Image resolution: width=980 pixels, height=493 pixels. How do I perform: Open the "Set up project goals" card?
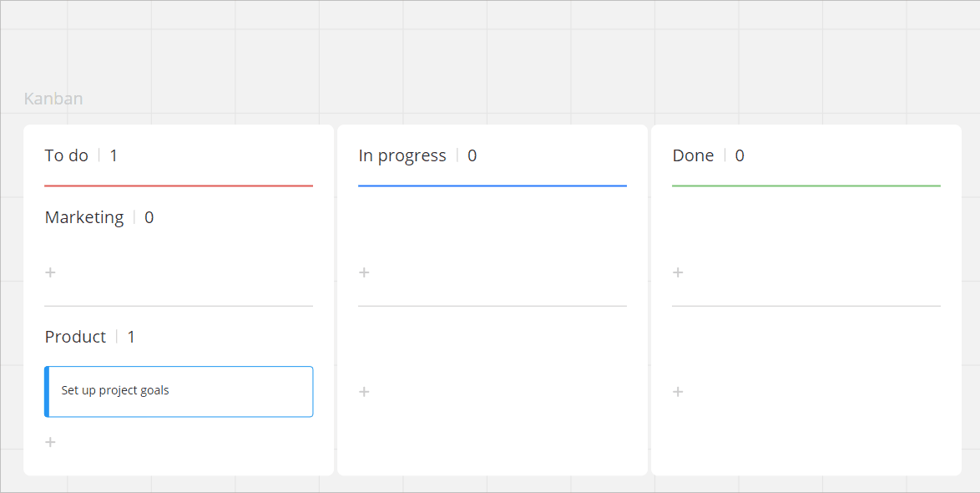179,391
